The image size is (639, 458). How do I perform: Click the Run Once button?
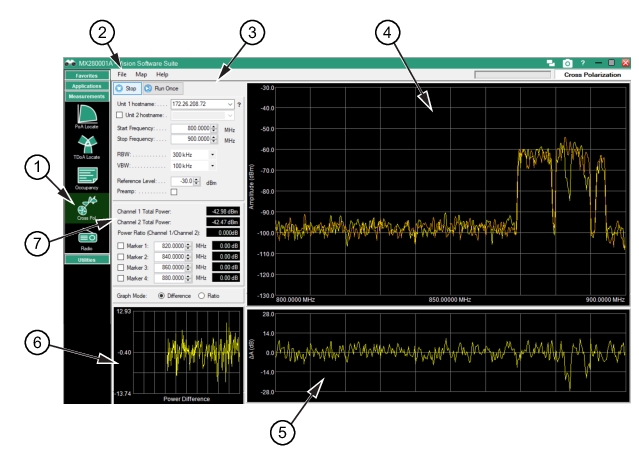(167, 88)
